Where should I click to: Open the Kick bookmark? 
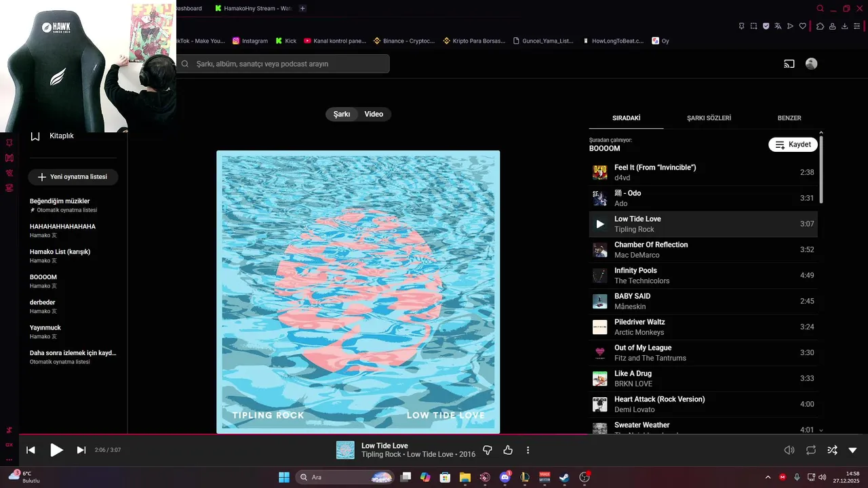coord(286,41)
